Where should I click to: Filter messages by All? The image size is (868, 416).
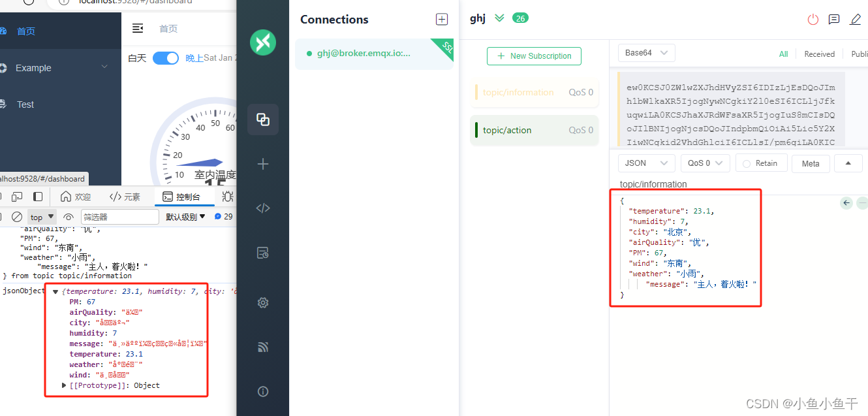pyautogui.click(x=783, y=54)
